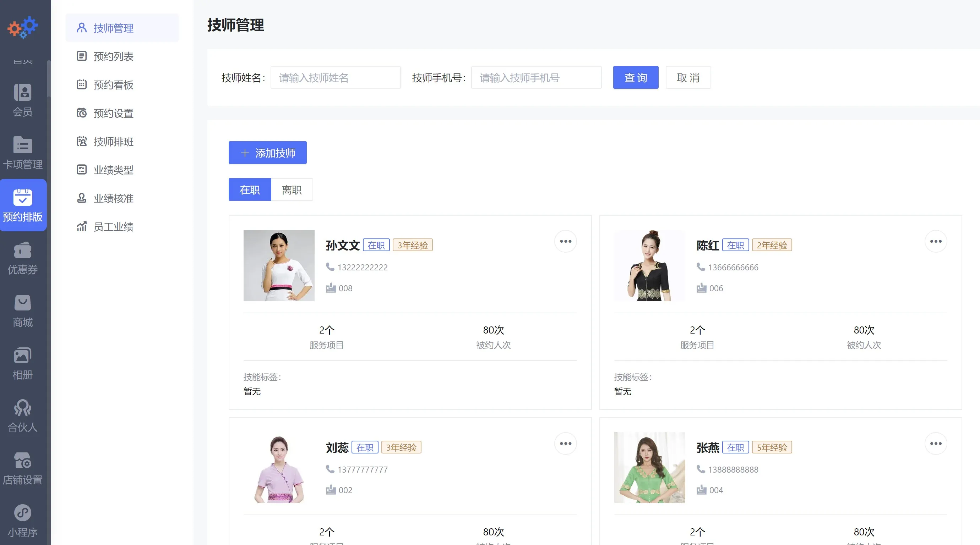980x545 pixels.
Task: Click the phone icon for 刘蕊
Action: [x=330, y=469]
